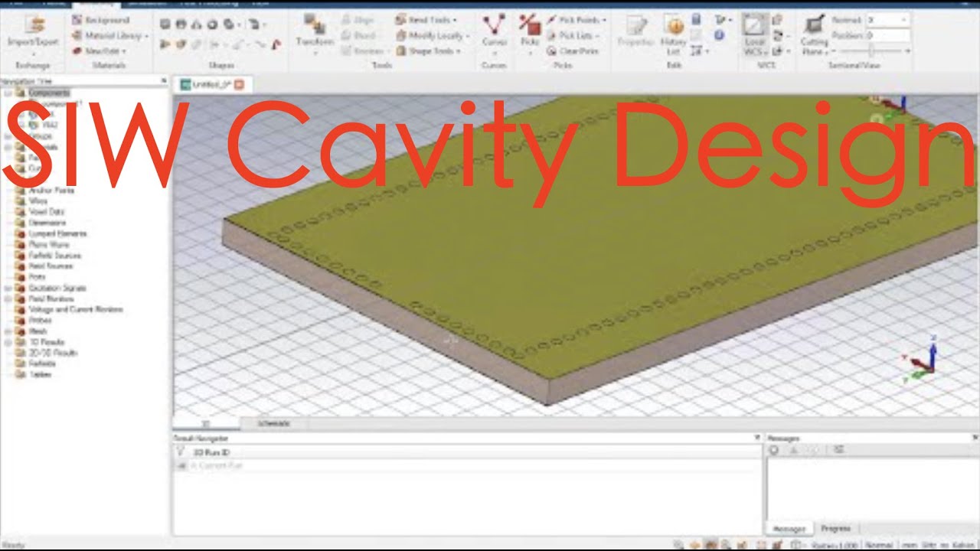Click the Background material button
The height and width of the screenshot is (551, 980).
[x=101, y=19]
